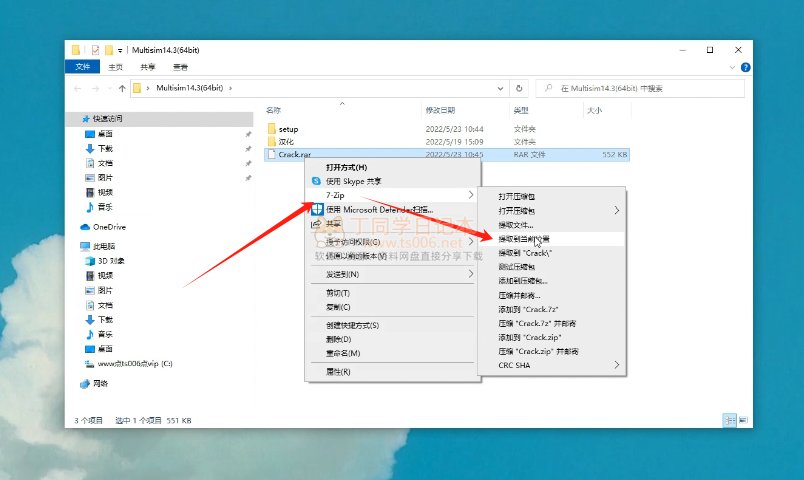Choose 重命名(M) in the context menu
This screenshot has height=480, width=804.
pyautogui.click(x=392, y=353)
